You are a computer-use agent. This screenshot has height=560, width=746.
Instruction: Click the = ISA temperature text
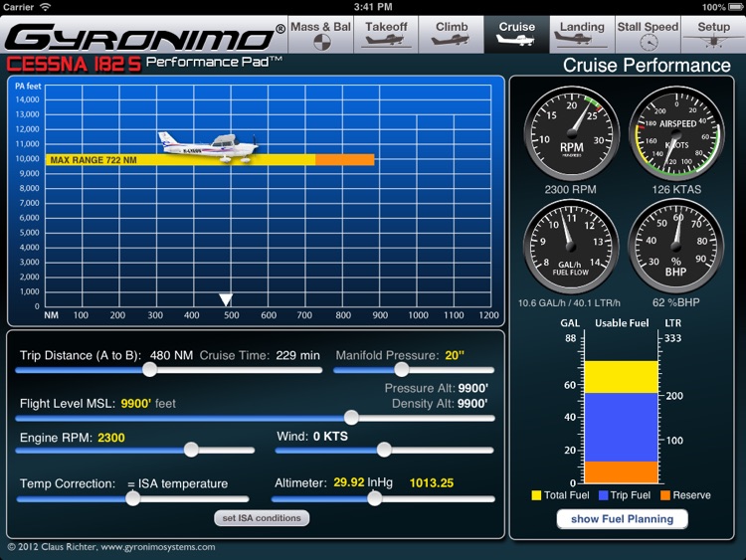177,483
